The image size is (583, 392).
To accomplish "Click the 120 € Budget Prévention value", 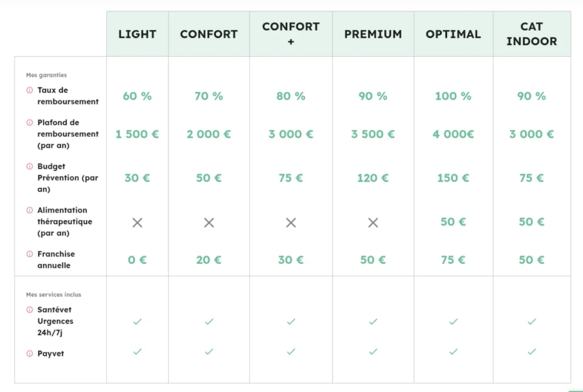I will (x=373, y=178).
